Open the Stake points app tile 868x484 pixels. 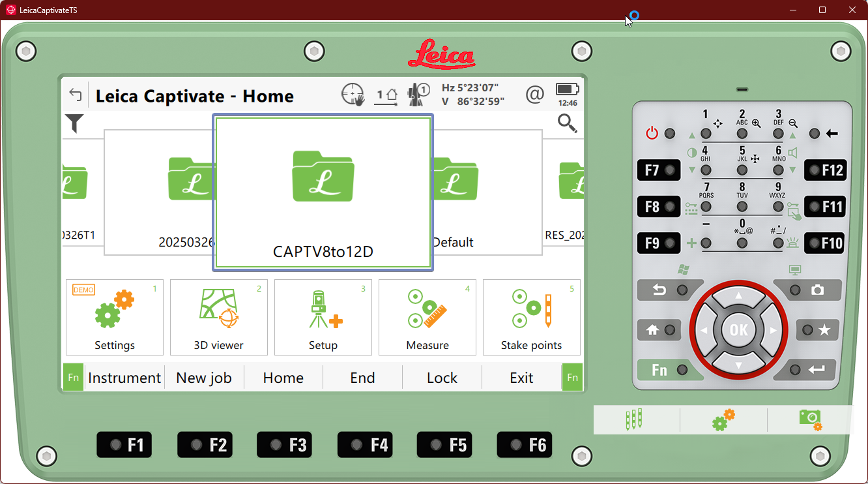click(532, 318)
